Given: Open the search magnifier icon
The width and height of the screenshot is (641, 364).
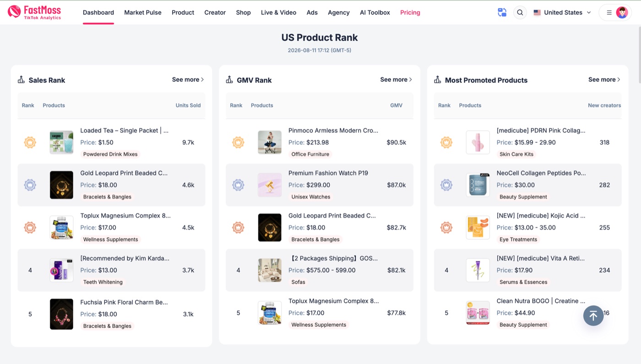Looking at the screenshot, I should 520,13.
